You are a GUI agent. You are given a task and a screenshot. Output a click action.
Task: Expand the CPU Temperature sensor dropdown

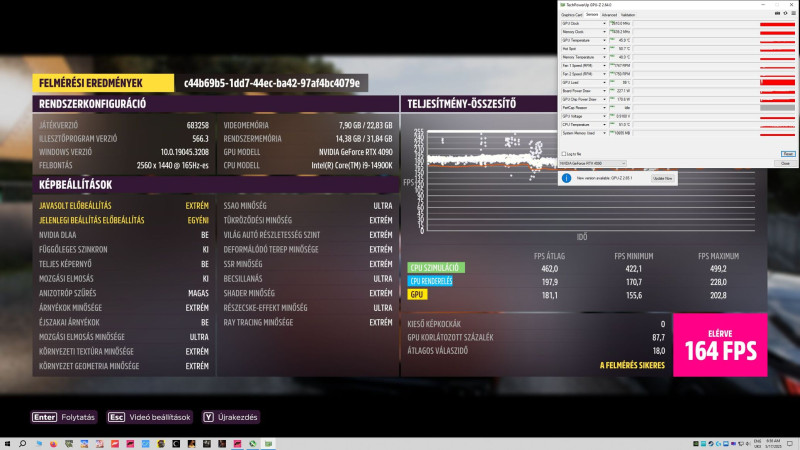point(604,124)
